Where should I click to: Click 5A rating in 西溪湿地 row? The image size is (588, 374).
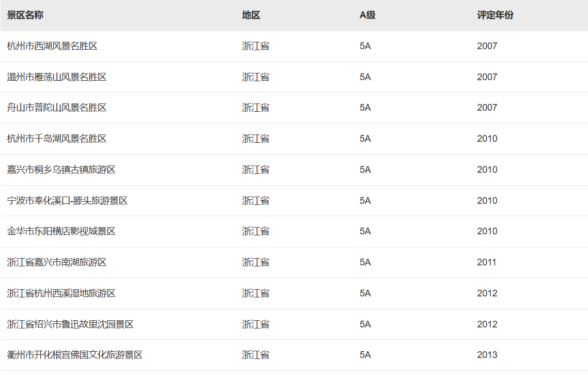click(x=365, y=293)
